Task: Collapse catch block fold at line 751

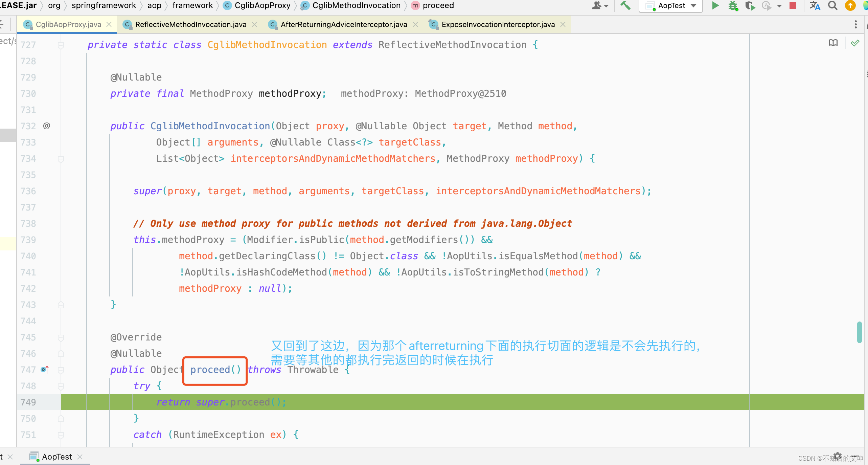Action: (61, 435)
